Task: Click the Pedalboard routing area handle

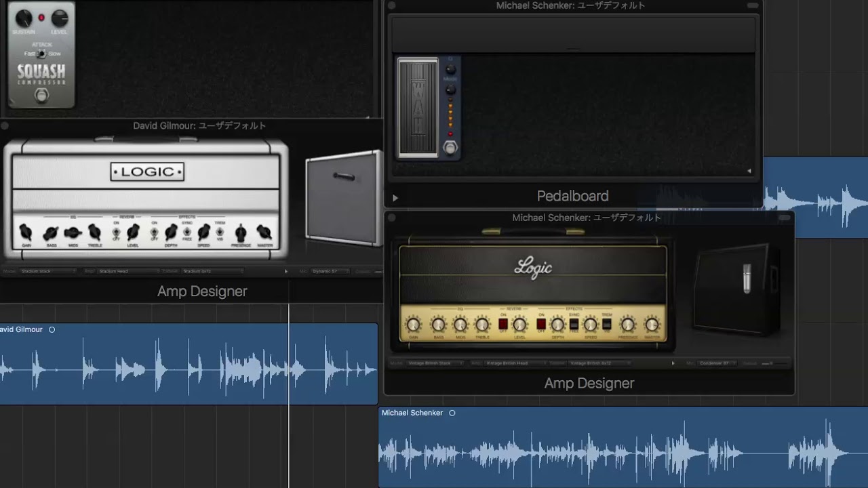Action: [573, 49]
